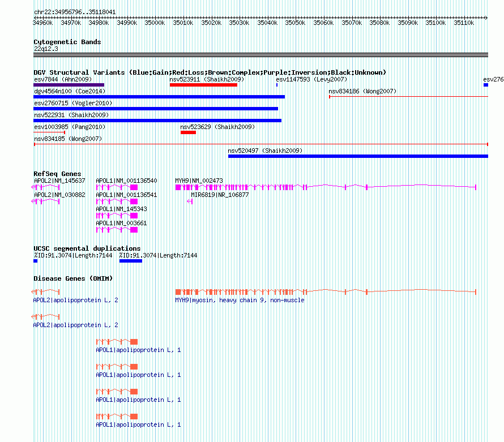The width and height of the screenshot is (504, 442).
Task: Click the APOL2|NM_030882 RefSeq gene glyph
Action: (45, 201)
